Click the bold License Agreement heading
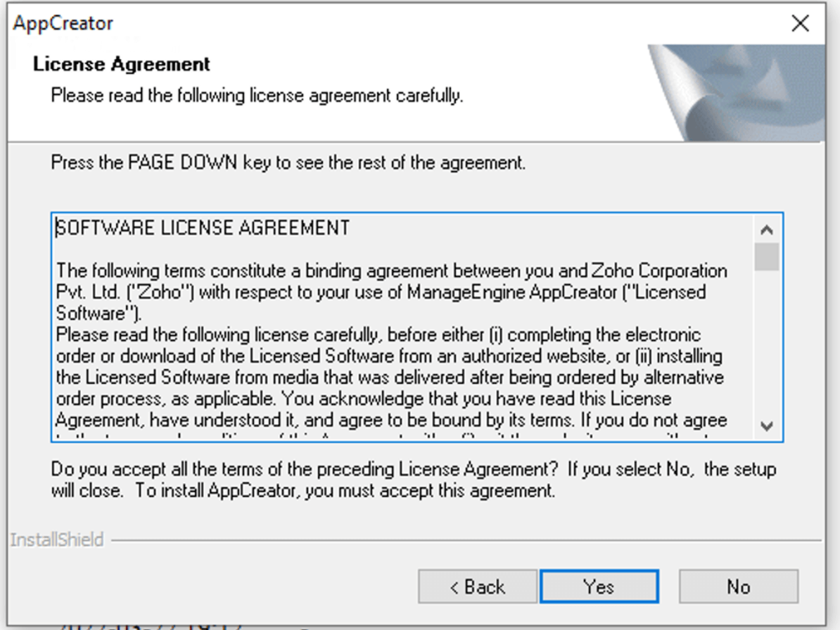This screenshot has width=840, height=630. click(x=122, y=64)
